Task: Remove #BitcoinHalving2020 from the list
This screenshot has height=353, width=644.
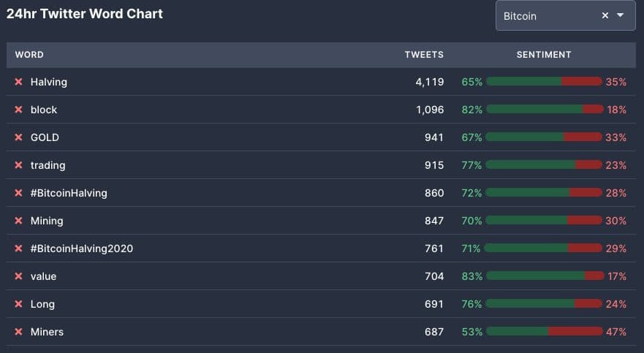Action: (x=19, y=248)
